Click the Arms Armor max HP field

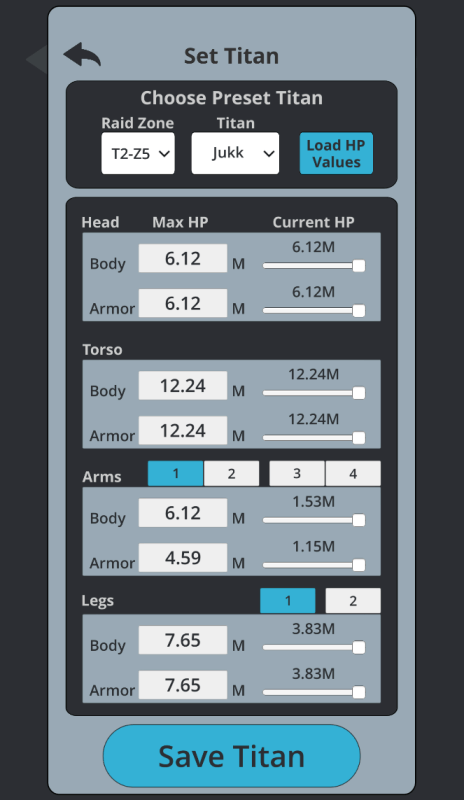(x=183, y=558)
